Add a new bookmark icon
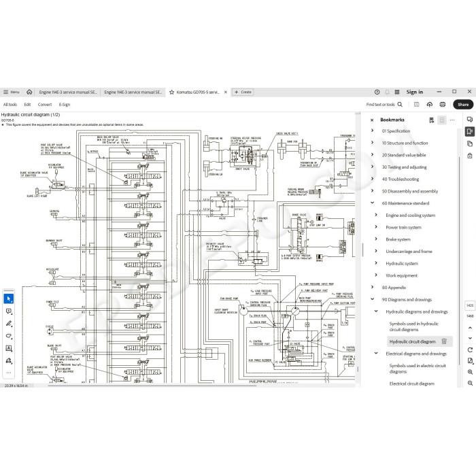The image size is (476, 476). coord(431,120)
